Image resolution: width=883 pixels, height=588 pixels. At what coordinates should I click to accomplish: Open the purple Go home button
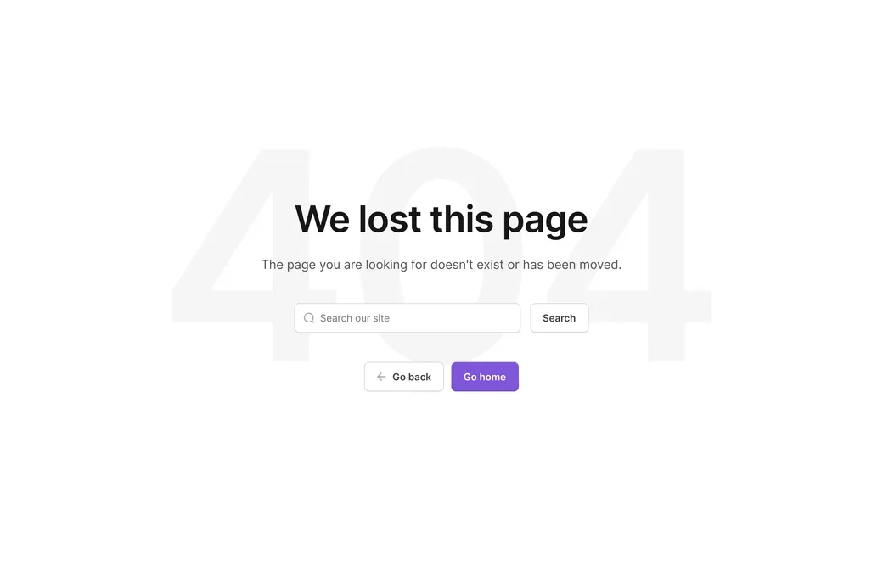coord(485,377)
